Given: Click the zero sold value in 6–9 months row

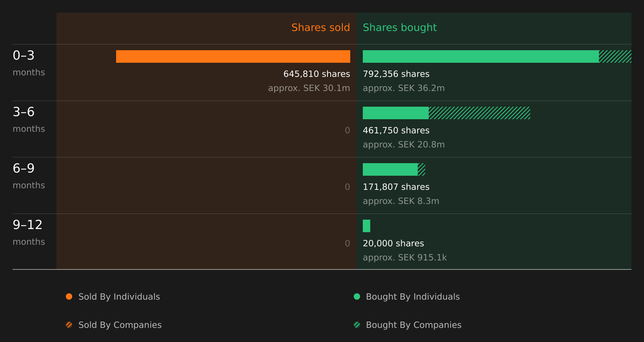Looking at the screenshot, I should click(x=347, y=187).
